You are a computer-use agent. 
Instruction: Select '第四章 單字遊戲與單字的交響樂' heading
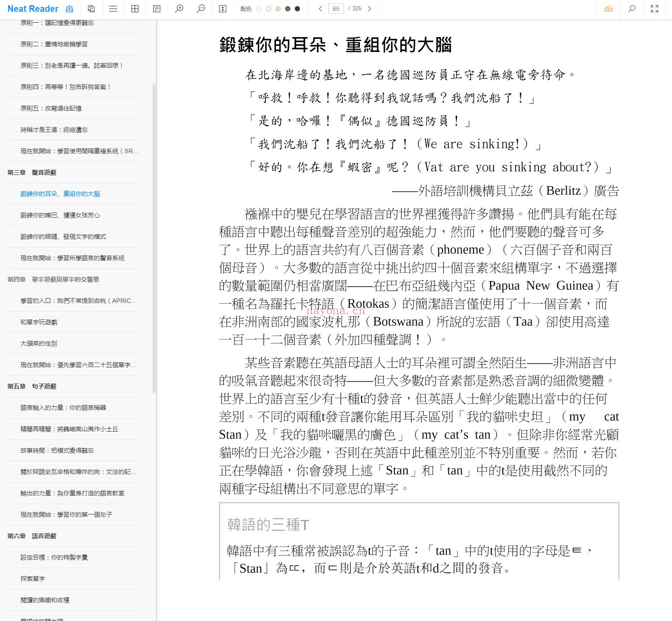tap(53, 279)
